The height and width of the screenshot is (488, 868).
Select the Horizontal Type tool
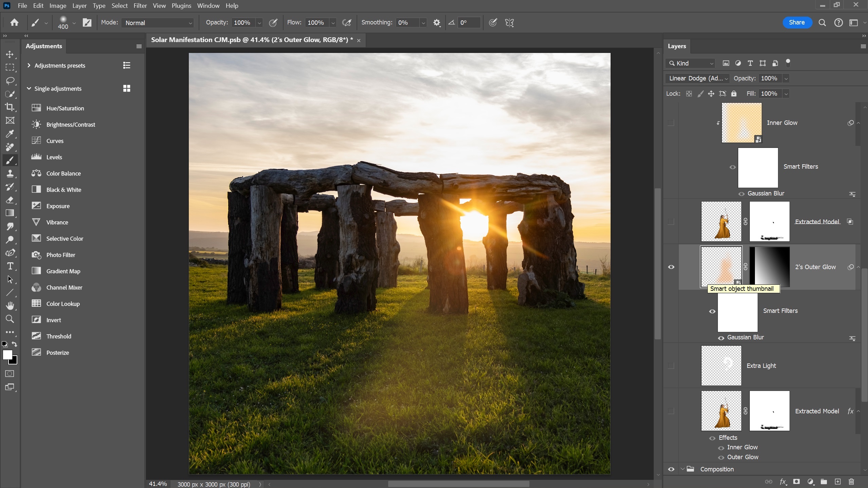click(10, 266)
